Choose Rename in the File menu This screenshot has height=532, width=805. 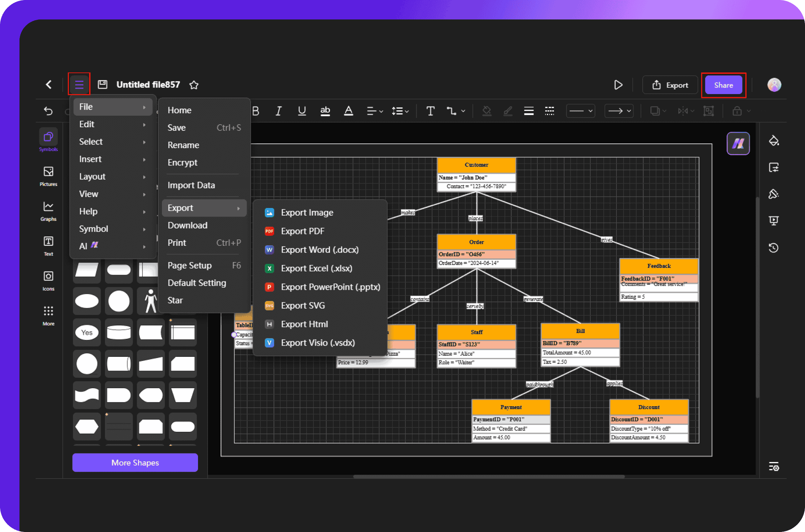click(204, 145)
